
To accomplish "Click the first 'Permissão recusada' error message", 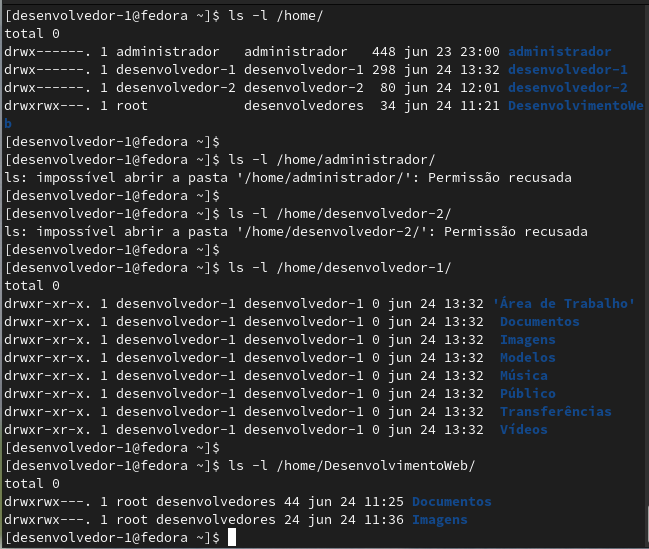I will 500,178.
